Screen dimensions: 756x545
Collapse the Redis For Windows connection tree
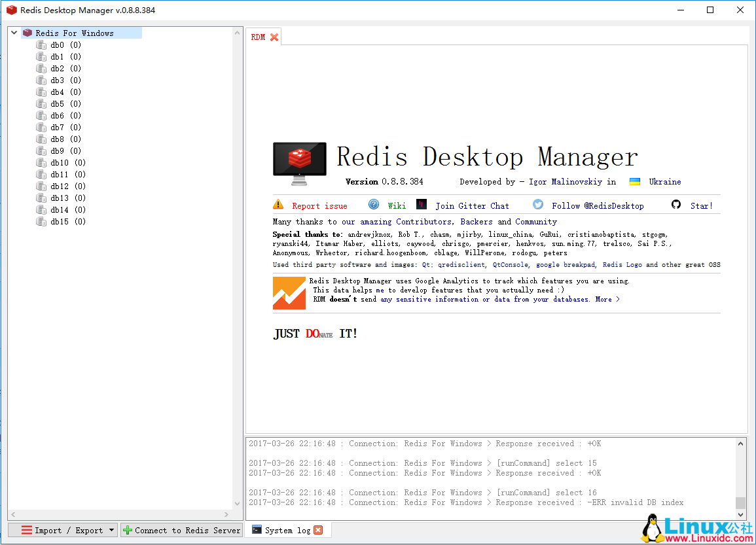coord(14,33)
